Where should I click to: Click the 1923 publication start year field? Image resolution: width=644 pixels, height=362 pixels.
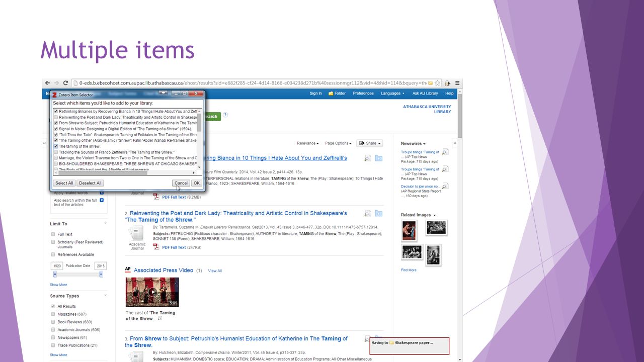(57, 266)
